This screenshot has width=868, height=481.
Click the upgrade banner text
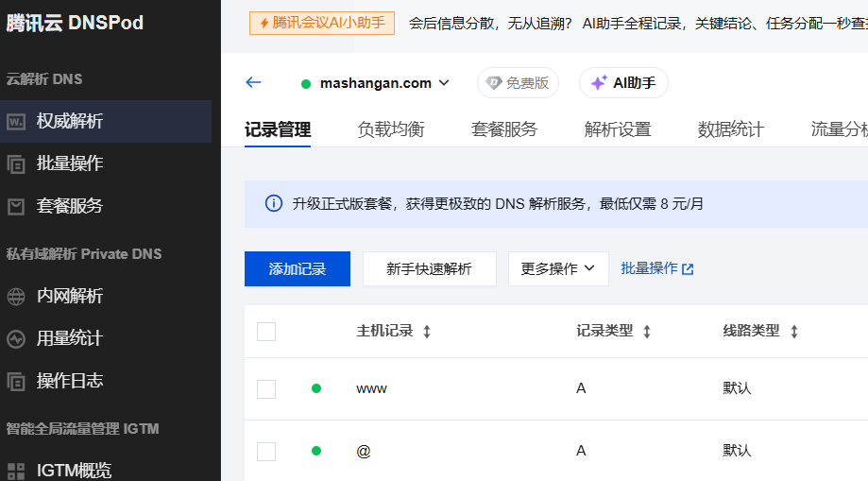pyautogui.click(x=497, y=204)
